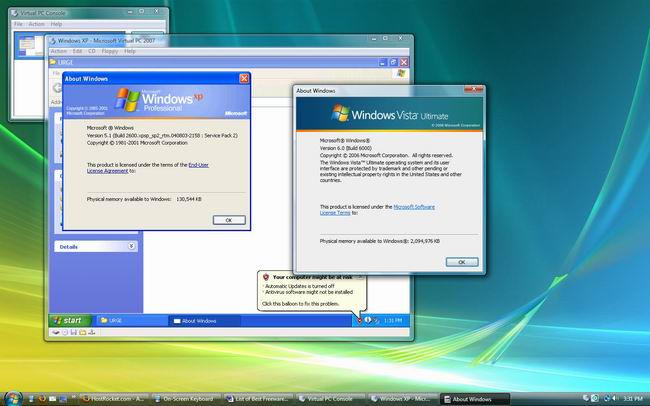Screen dimensions: 650x406
Task: Close the XP About Windows dialog with red X
Action: click(x=244, y=78)
